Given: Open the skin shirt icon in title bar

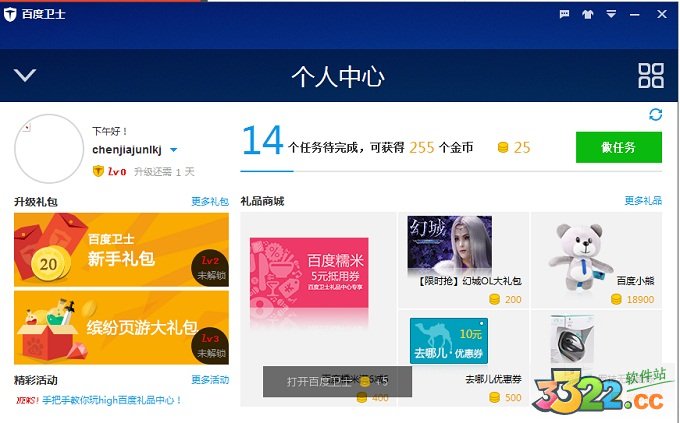Looking at the screenshot, I should click(588, 14).
